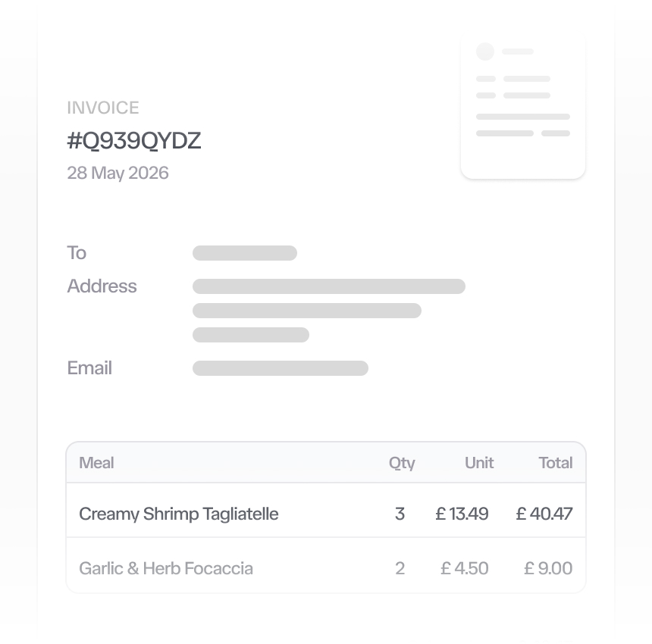The height and width of the screenshot is (644, 652).
Task: Click the second Address placeholder line
Action: (x=307, y=311)
